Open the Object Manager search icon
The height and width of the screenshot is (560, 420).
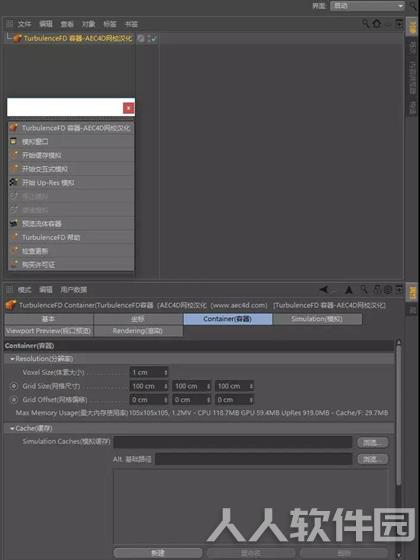click(366, 24)
